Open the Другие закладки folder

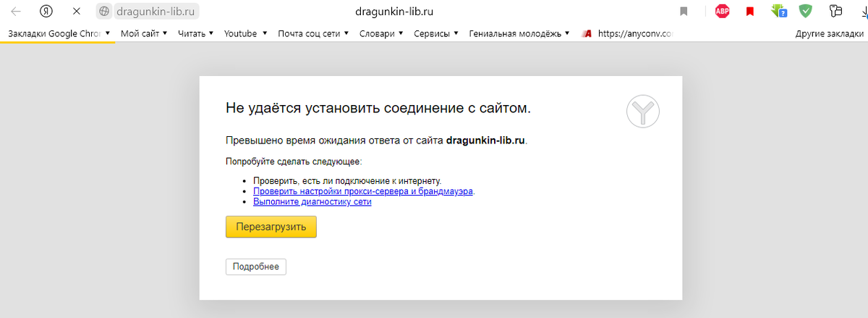[829, 33]
